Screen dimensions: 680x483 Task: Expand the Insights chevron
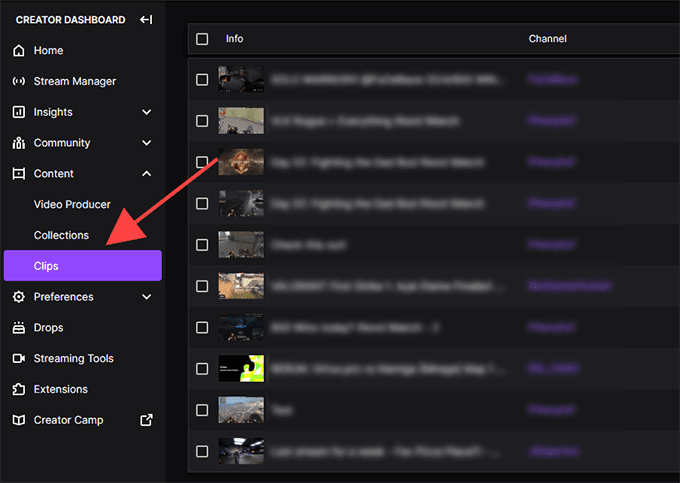coord(147,112)
